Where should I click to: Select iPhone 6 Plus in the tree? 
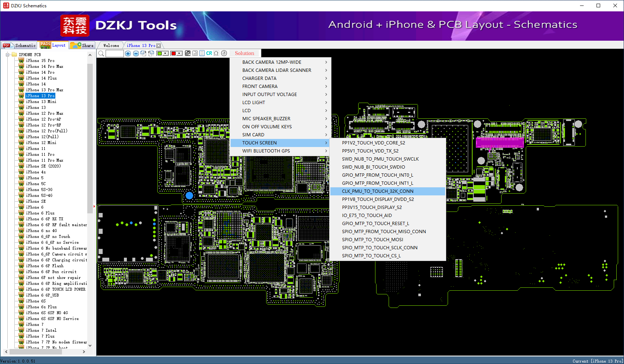pyautogui.click(x=40, y=213)
